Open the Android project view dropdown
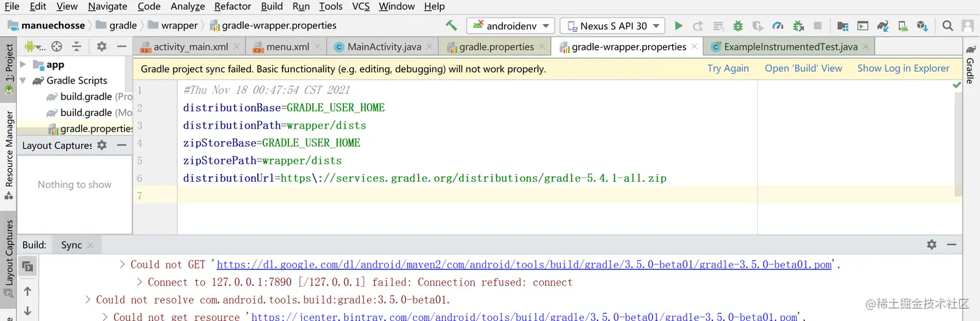 (36, 47)
